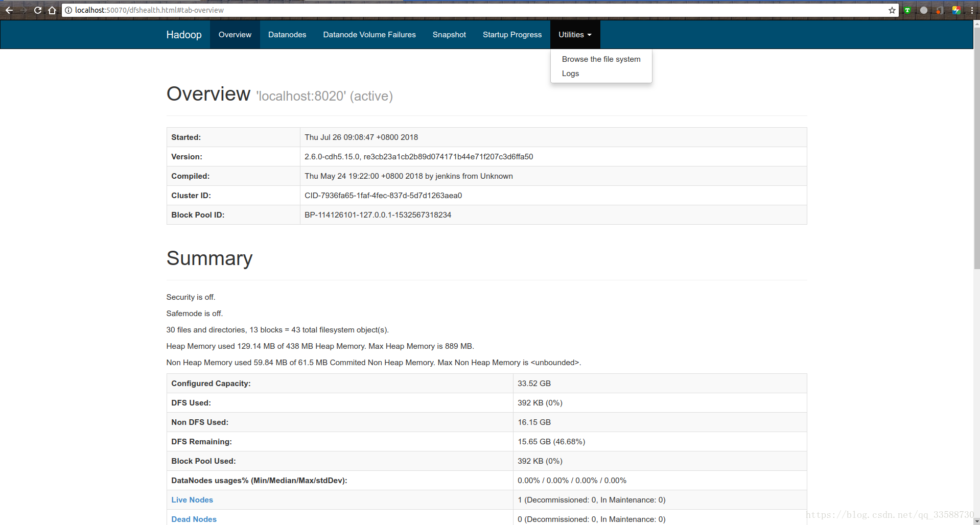Click the 'Security is off.' text
Screen dimensions: 980x525
[191, 297]
